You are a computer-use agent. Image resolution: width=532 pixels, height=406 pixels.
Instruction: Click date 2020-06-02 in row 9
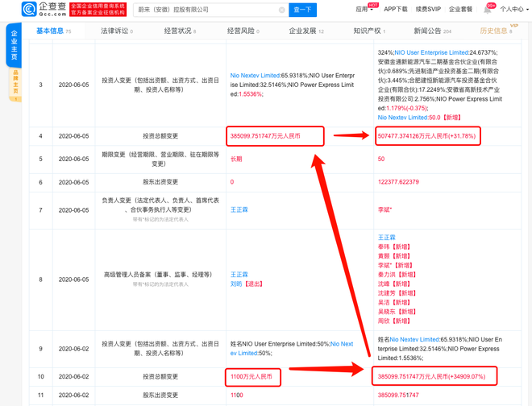pos(73,349)
